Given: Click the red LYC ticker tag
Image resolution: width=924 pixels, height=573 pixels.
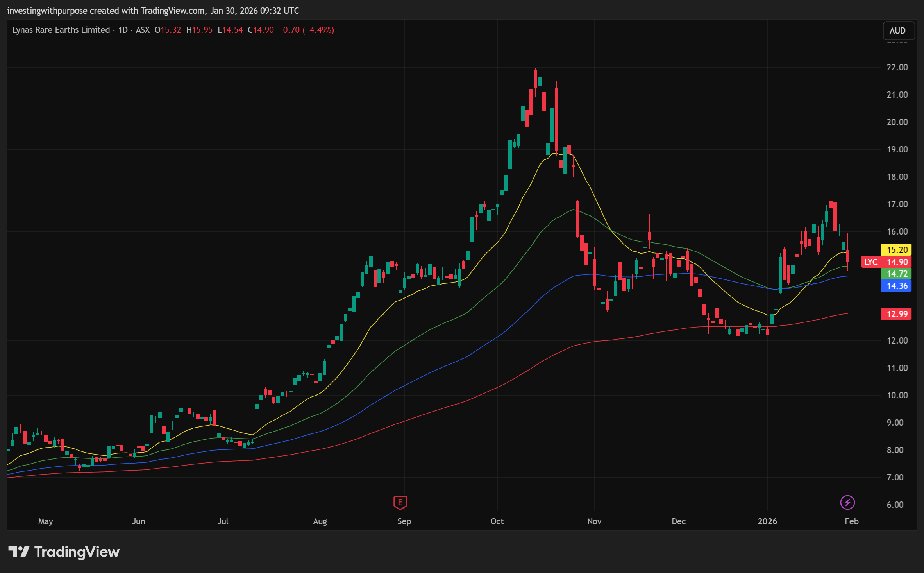Looking at the screenshot, I should tap(870, 262).
